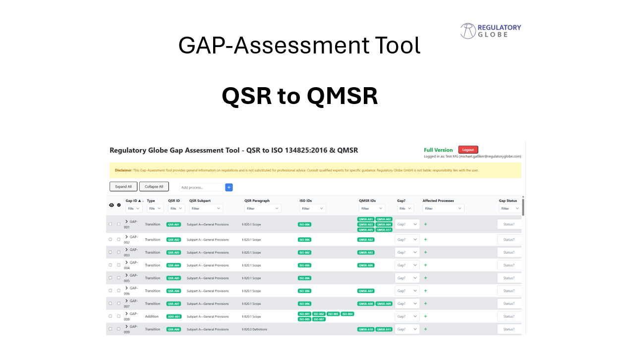Click the 'Addition' type cell
This screenshot has height=364, width=628.
point(152,316)
